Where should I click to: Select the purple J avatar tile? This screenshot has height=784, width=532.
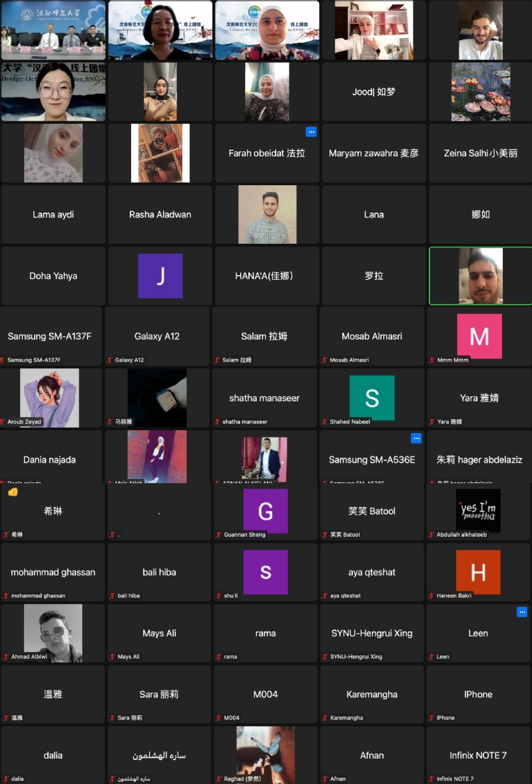160,276
